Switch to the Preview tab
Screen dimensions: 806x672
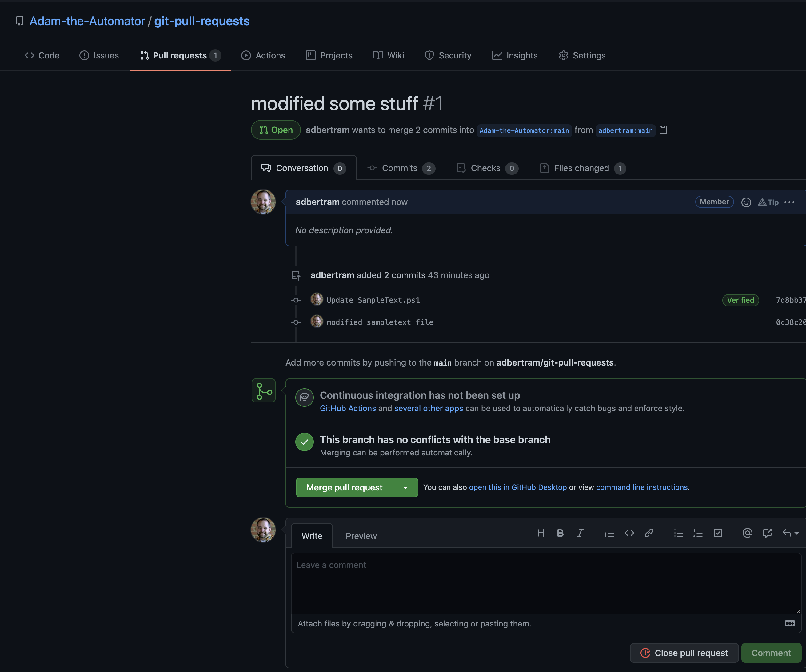coord(361,535)
